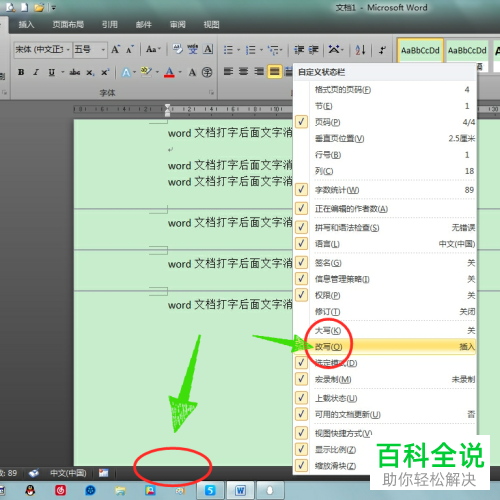This screenshot has width=500, height=500.
Task: Open the 视图 ribbon tab
Action: pos(211,24)
